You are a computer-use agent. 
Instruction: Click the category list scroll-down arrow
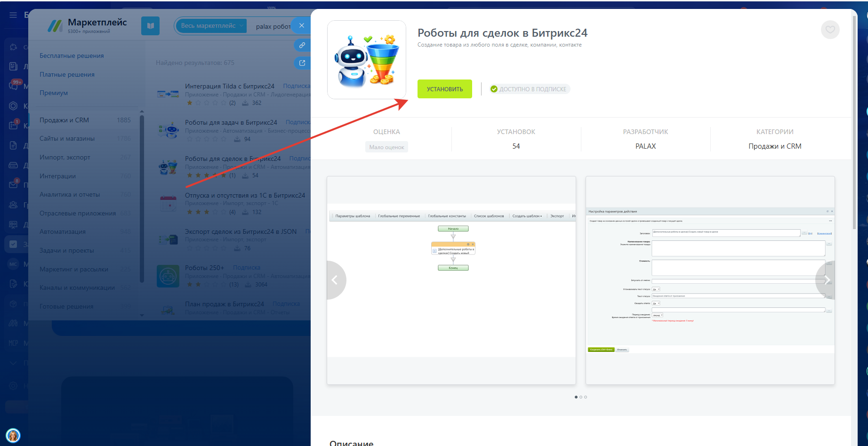click(142, 315)
